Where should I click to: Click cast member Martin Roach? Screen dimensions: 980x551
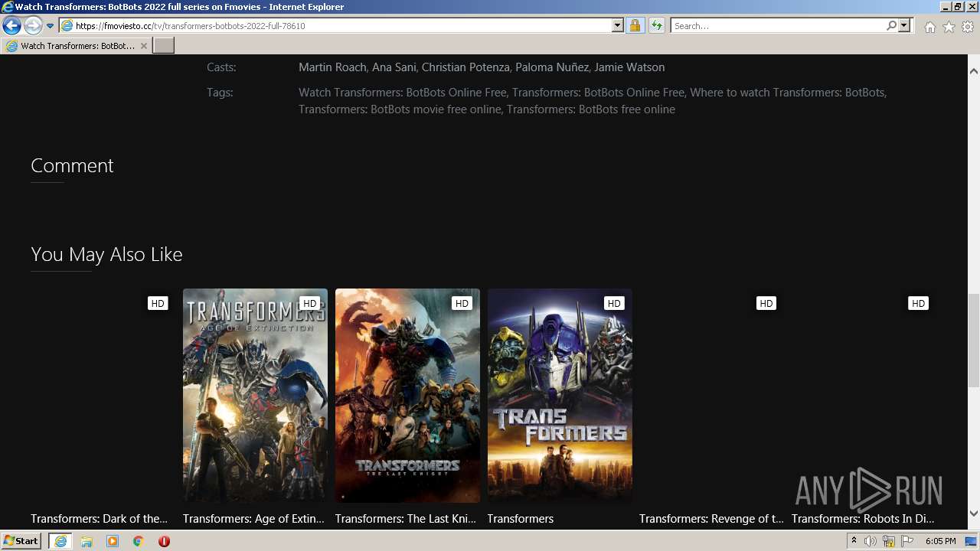tap(332, 67)
